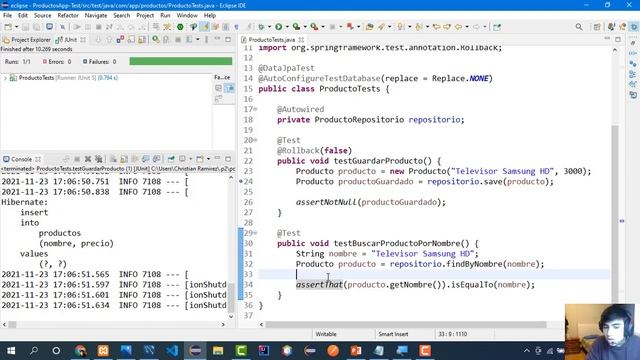Image resolution: width=640 pixels, height=360 pixels.
Task: Click the Debug bug icon in the toolbar
Action: point(261,27)
